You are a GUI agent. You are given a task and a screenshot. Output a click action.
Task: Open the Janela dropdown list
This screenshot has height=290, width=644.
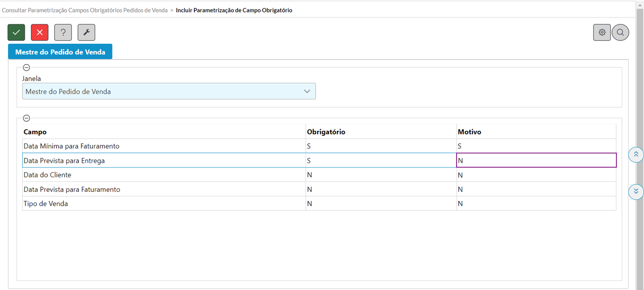169,91
